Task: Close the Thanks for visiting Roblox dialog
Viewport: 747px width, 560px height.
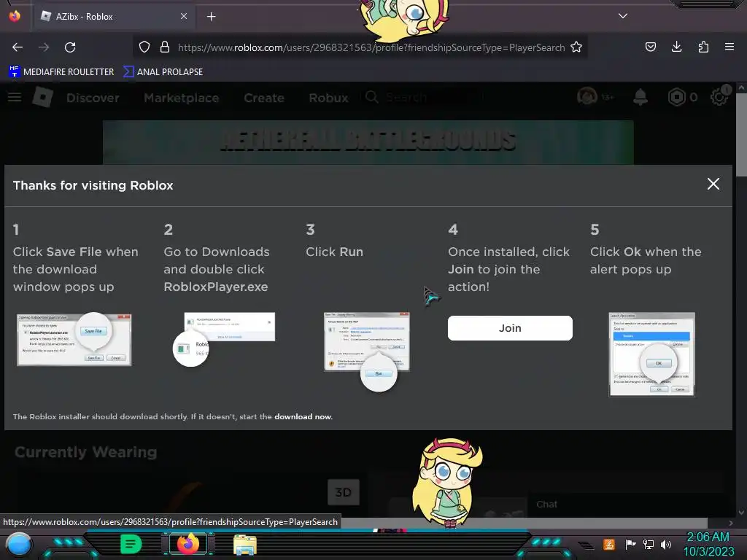Action: 713,184
